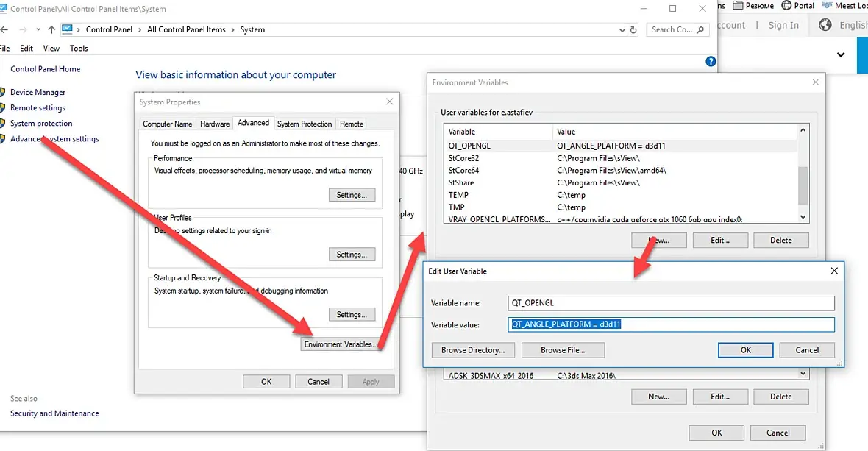Open recent locations dropdown arrow beside forward
The height and width of the screenshot is (451, 868).
pyautogui.click(x=38, y=30)
